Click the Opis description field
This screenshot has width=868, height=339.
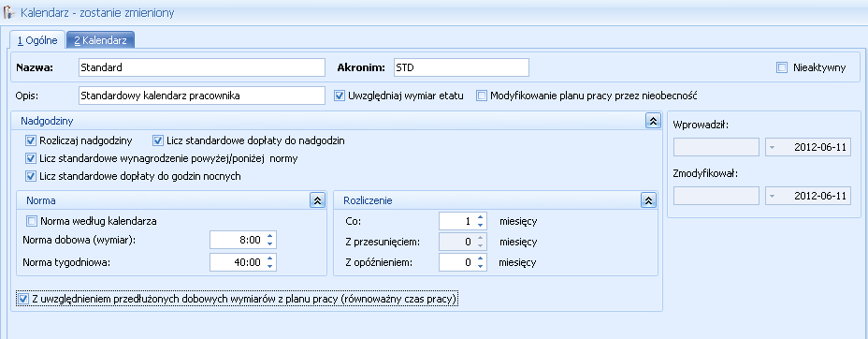coord(201,96)
